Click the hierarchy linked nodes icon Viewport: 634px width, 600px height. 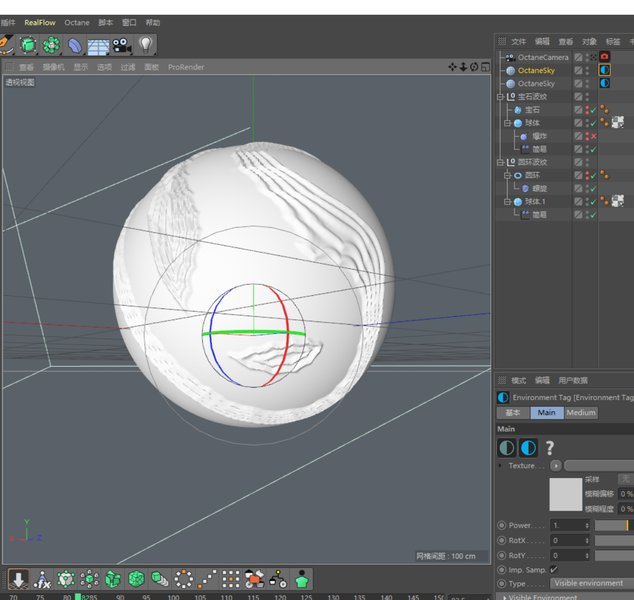pyautogui.click(x=278, y=579)
